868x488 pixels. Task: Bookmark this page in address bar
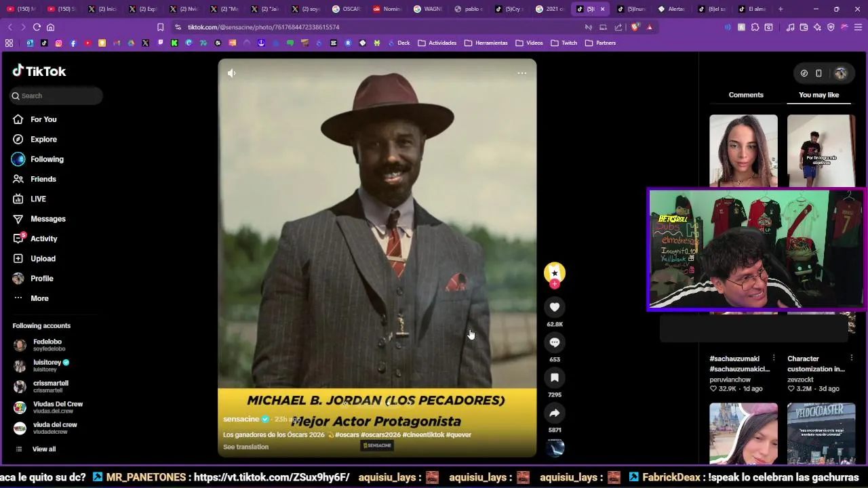[x=160, y=27]
